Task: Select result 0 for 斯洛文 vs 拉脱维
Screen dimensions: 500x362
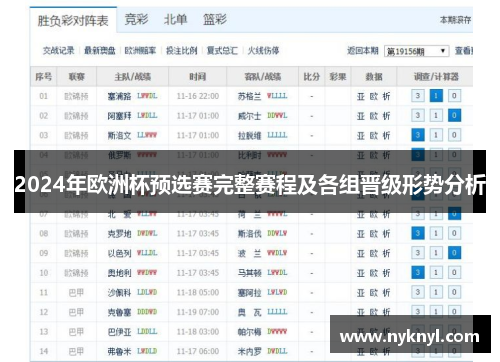Action: (x=454, y=135)
